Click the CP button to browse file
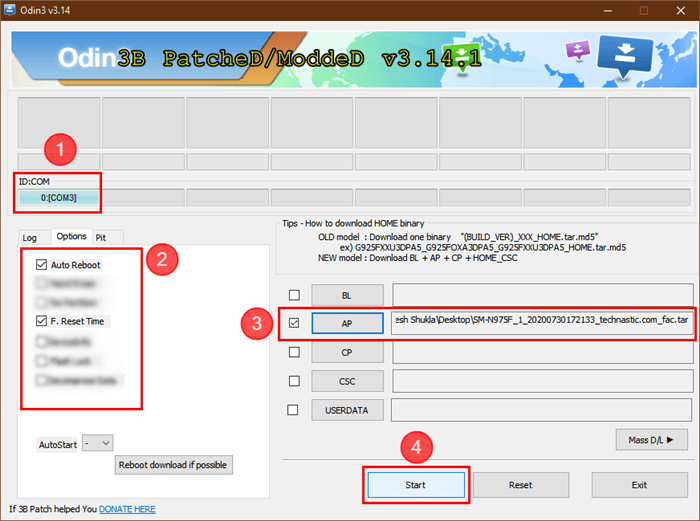 pos(347,352)
